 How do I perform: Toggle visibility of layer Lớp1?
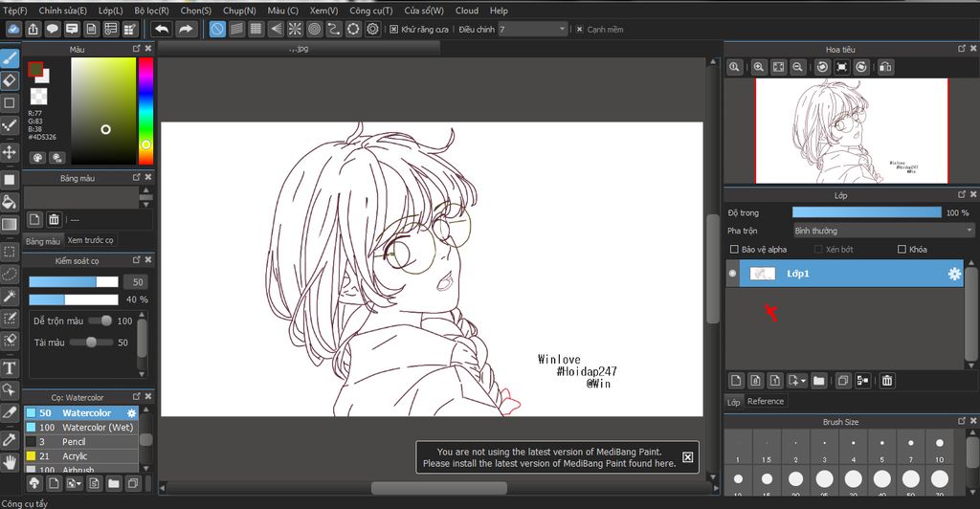(x=732, y=274)
